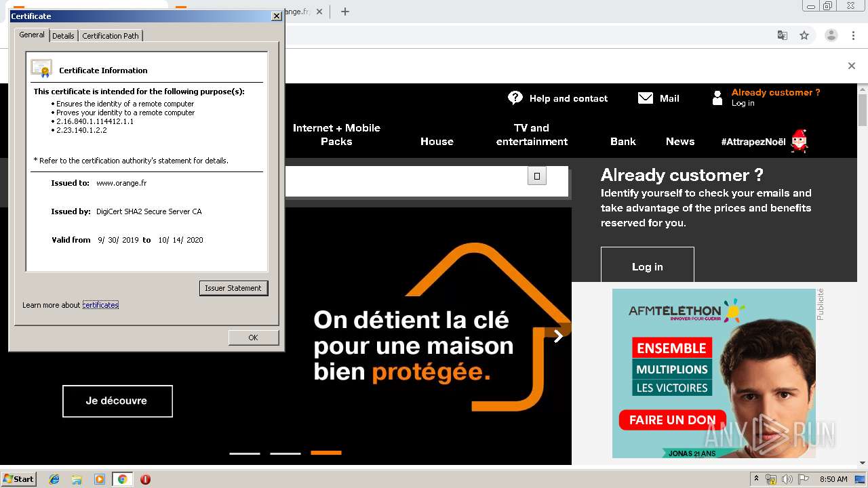Open the Chrome profile avatar icon

coord(831,35)
